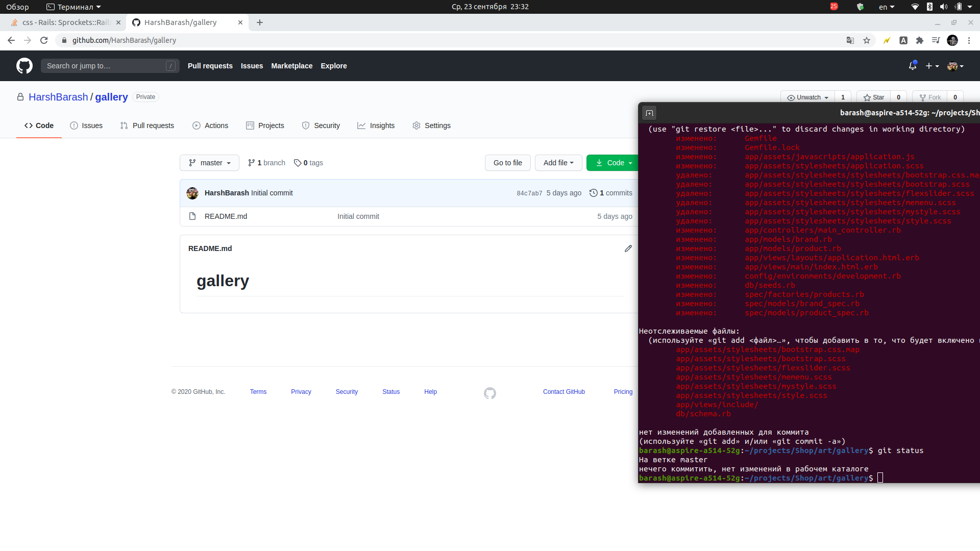This screenshot has width=980, height=551.
Task: Open commit hash 84c7ab7
Action: click(529, 193)
